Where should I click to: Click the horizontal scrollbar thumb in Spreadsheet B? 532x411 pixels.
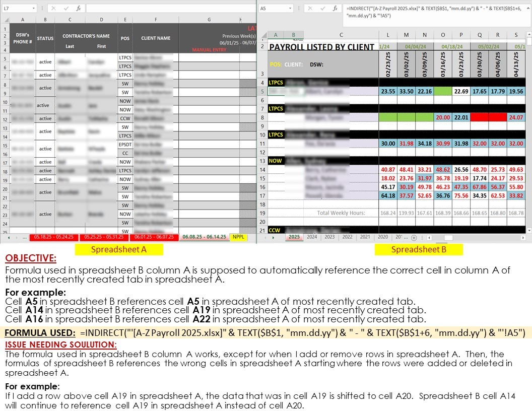(x=448, y=237)
